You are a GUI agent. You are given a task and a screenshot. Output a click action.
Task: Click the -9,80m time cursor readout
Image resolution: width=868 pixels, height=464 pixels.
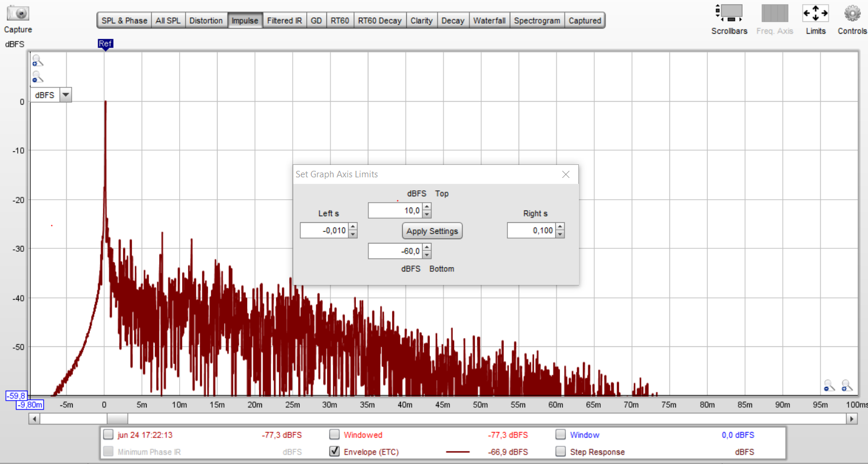pyautogui.click(x=30, y=405)
